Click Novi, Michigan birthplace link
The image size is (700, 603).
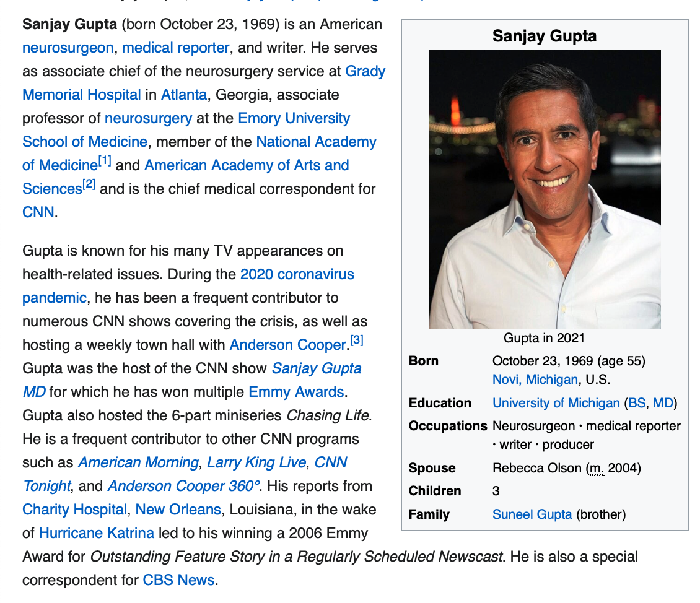(535, 380)
